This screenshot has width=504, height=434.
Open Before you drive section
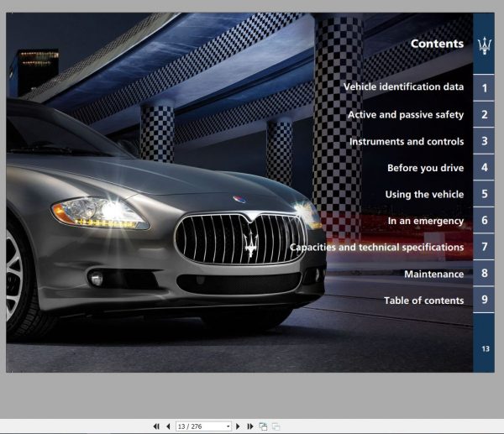click(x=426, y=168)
